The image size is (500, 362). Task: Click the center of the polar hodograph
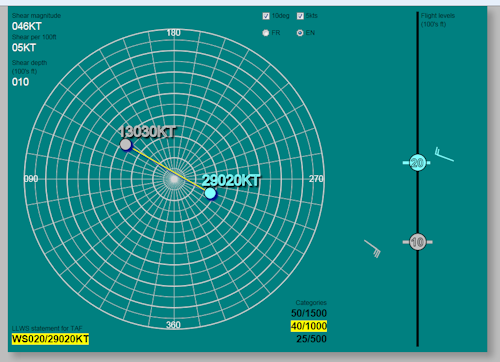pyautogui.click(x=174, y=179)
